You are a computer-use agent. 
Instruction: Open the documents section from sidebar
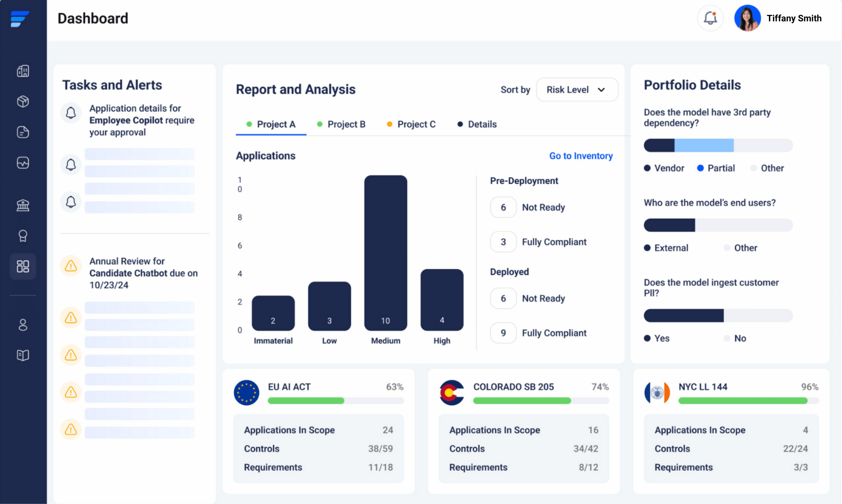tap(23, 132)
